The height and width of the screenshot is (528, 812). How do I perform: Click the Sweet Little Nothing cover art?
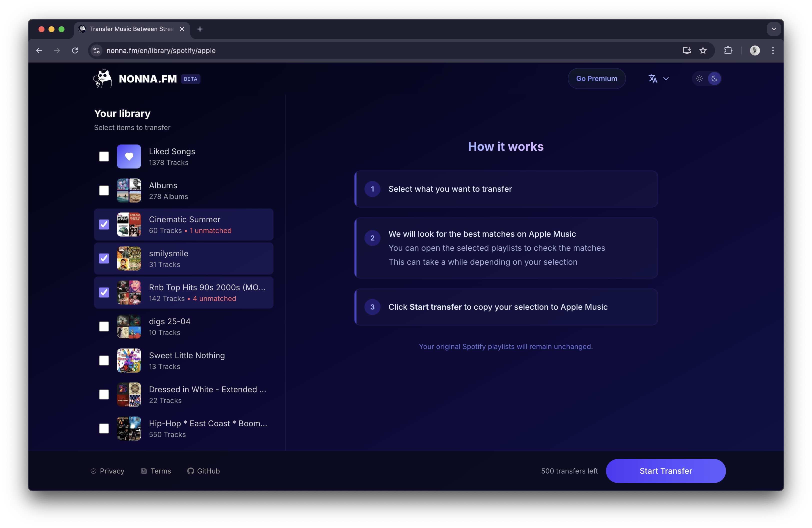[x=129, y=360]
